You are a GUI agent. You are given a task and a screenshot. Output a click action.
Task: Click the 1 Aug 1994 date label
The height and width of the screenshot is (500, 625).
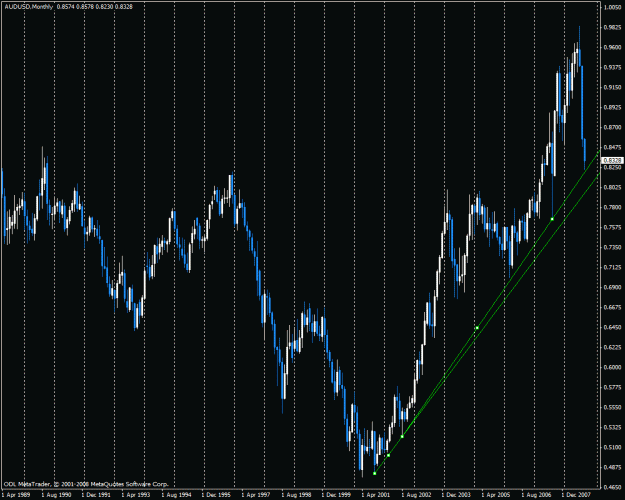click(177, 495)
